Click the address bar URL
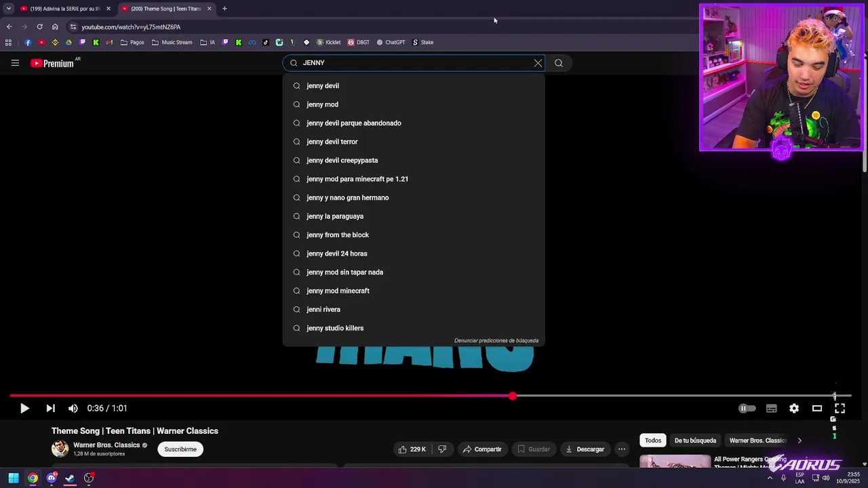 pos(131,27)
